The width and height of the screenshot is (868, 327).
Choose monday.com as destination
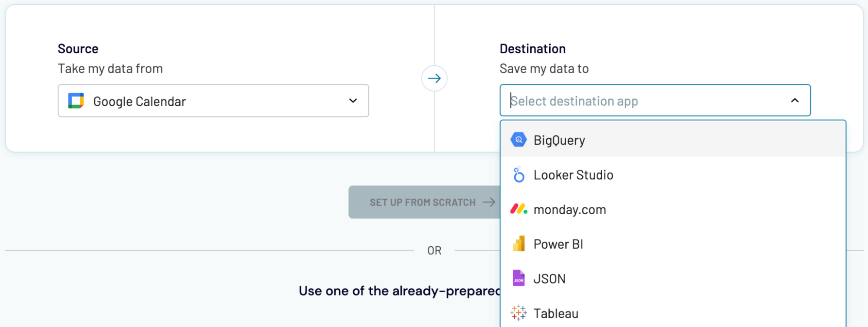673,209
